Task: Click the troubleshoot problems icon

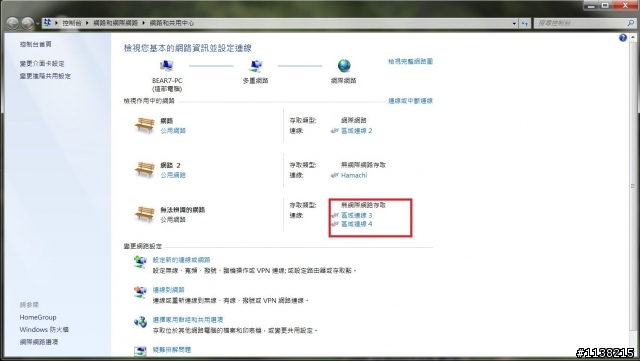Action: click(x=140, y=351)
